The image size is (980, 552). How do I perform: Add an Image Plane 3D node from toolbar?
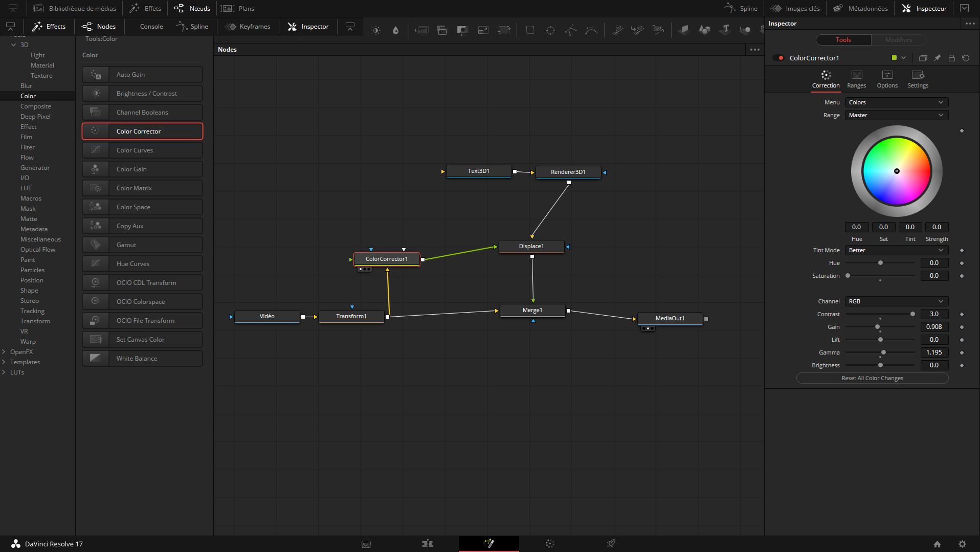[x=684, y=30]
